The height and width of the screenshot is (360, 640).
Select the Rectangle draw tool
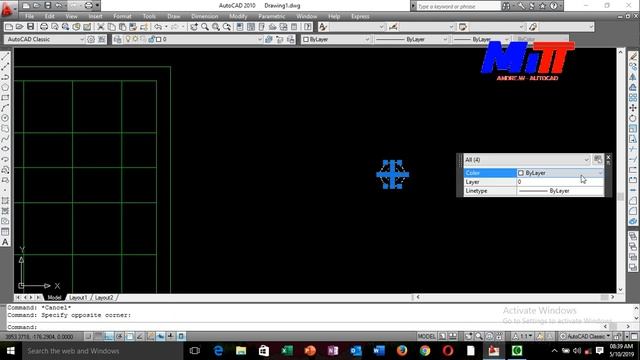[x=5, y=98]
